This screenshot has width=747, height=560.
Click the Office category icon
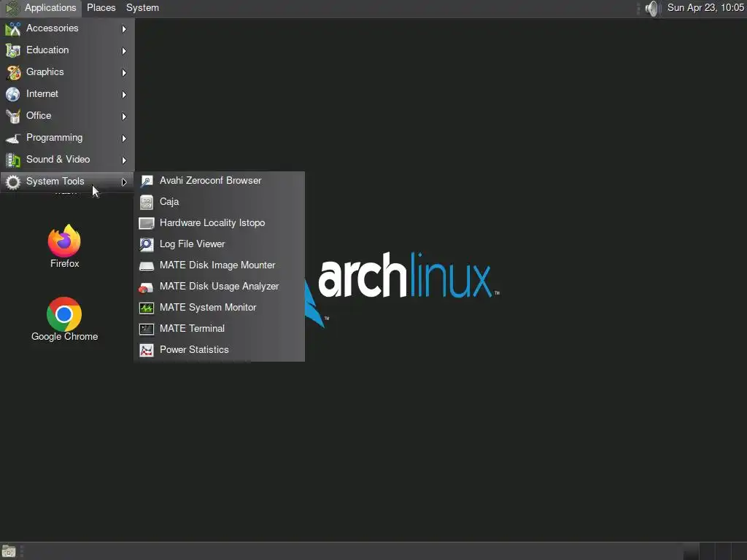pos(13,116)
